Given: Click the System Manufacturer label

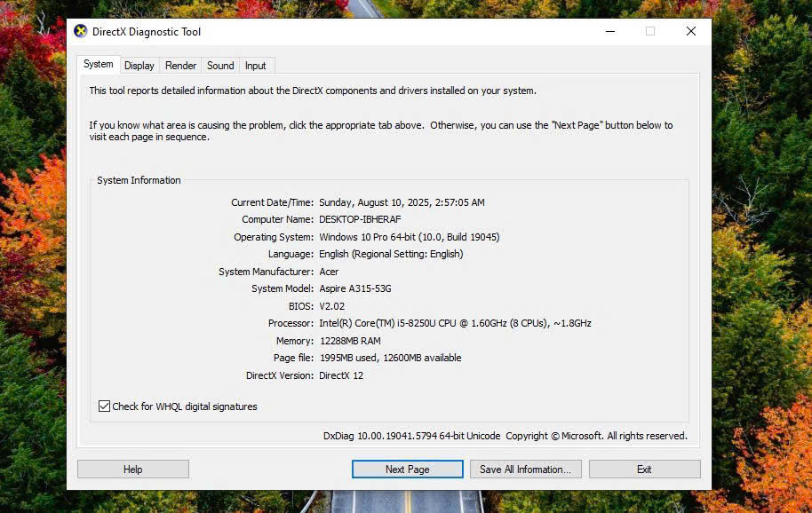Looking at the screenshot, I should [x=267, y=272].
